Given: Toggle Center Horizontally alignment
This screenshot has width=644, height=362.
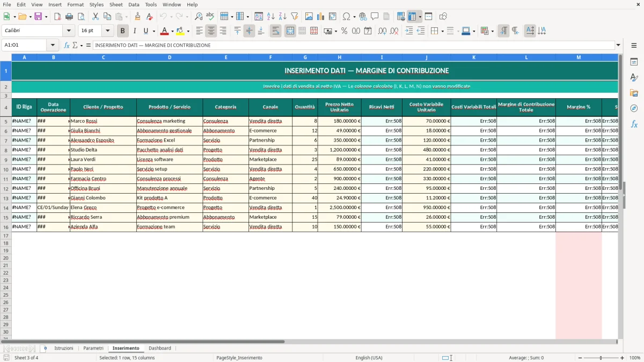Looking at the screenshot, I should (211, 31).
